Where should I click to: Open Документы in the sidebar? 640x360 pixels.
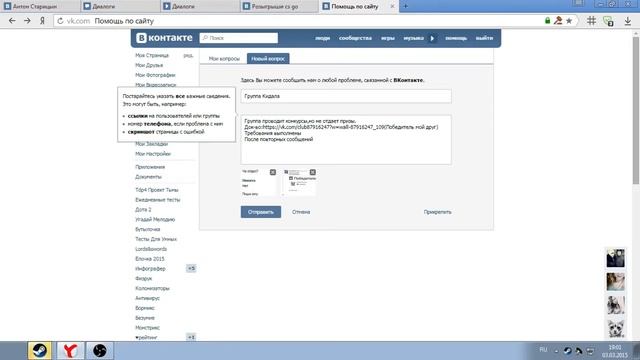(x=148, y=177)
